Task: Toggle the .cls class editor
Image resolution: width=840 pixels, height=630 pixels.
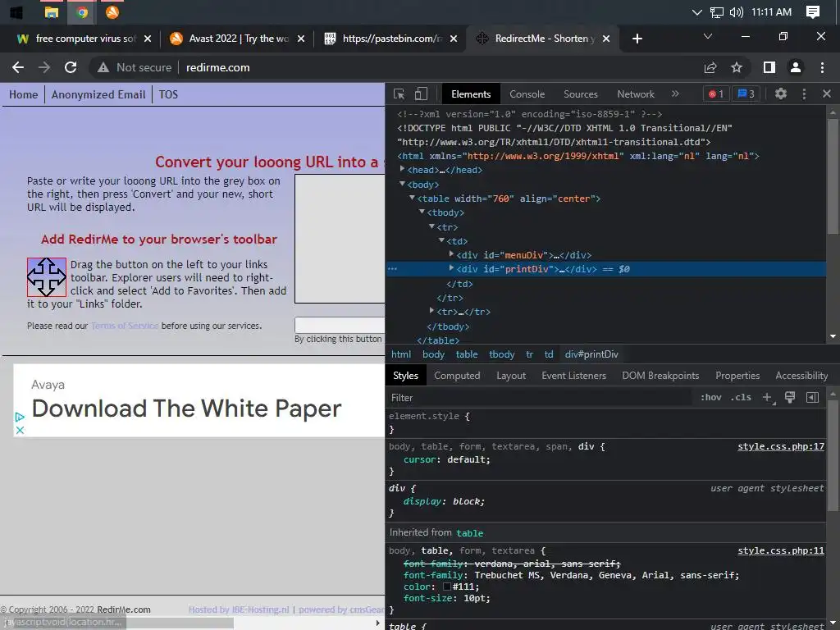Action: click(x=741, y=398)
